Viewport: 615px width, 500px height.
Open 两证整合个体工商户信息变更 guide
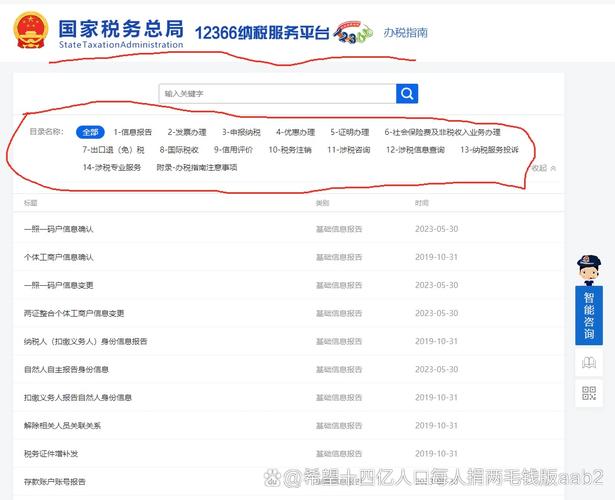pos(74,313)
